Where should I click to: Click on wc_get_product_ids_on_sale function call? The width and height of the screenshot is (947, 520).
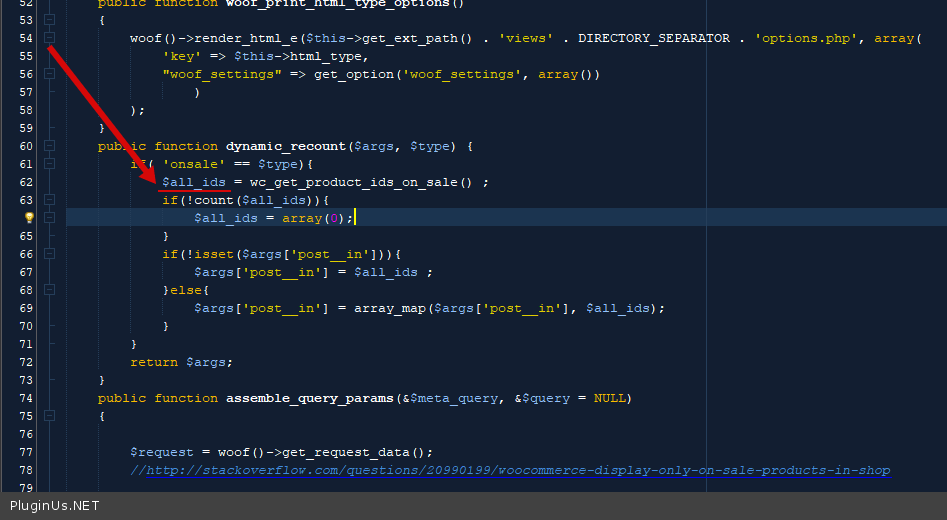353,182
